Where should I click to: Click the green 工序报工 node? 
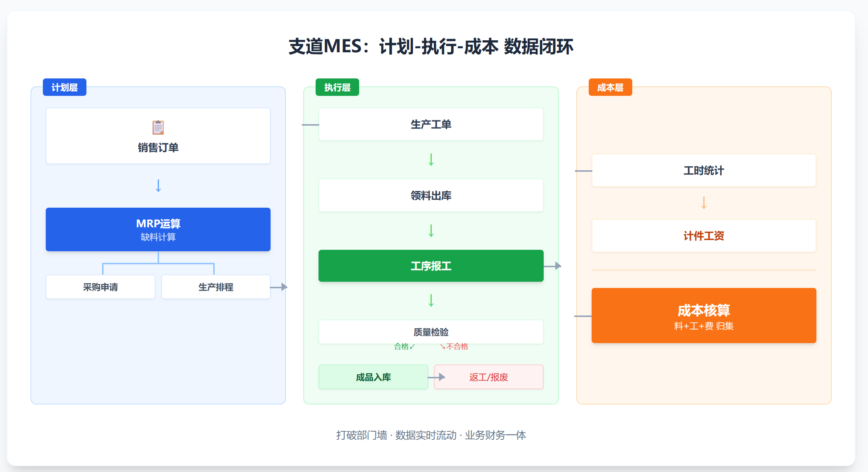pyautogui.click(x=431, y=265)
